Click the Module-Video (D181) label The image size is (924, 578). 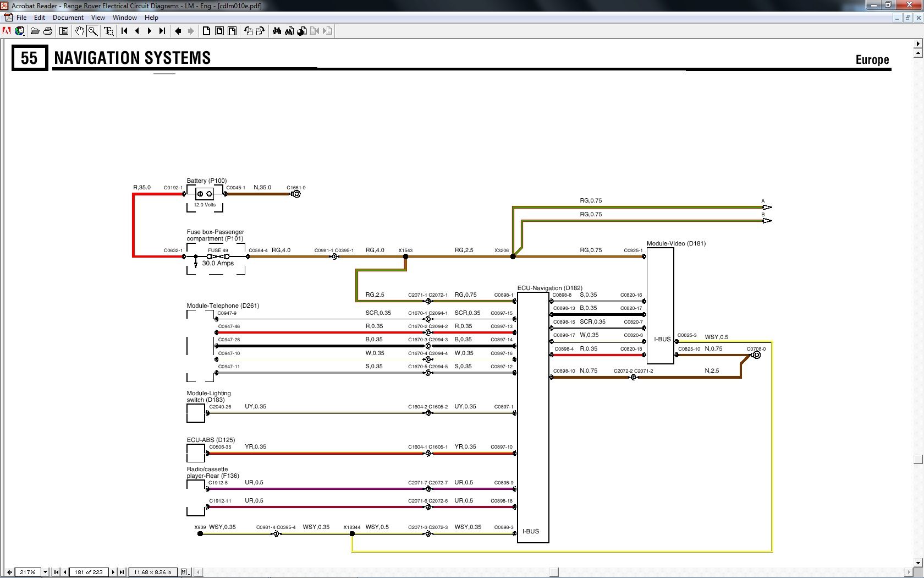[676, 243]
